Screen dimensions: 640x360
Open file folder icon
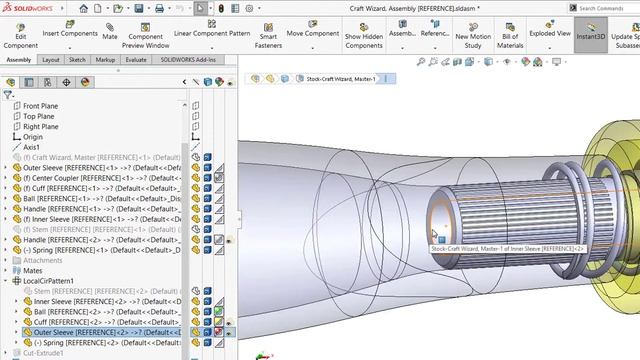[118, 8]
